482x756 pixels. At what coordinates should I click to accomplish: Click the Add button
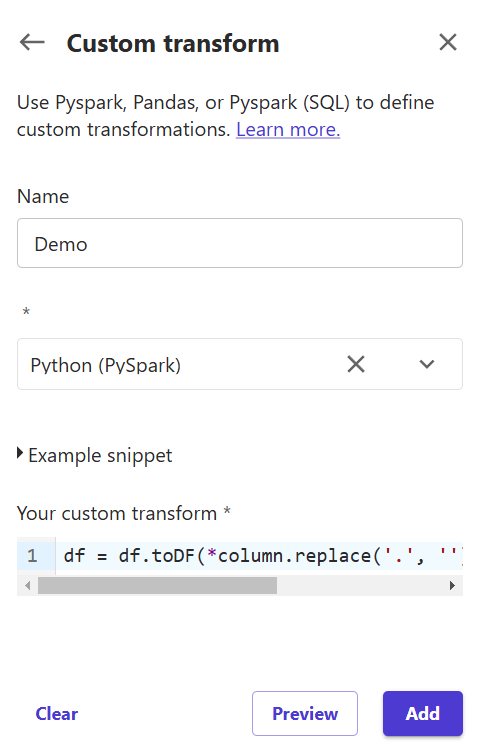423,714
